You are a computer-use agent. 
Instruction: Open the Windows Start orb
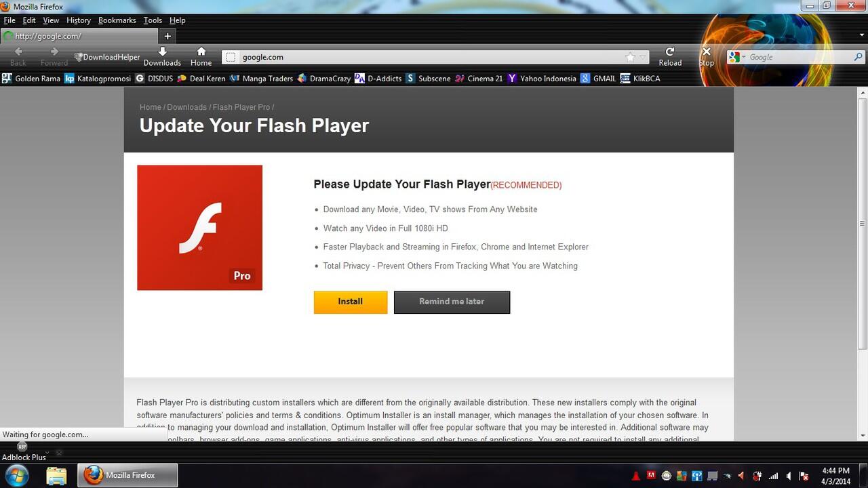coord(17,475)
